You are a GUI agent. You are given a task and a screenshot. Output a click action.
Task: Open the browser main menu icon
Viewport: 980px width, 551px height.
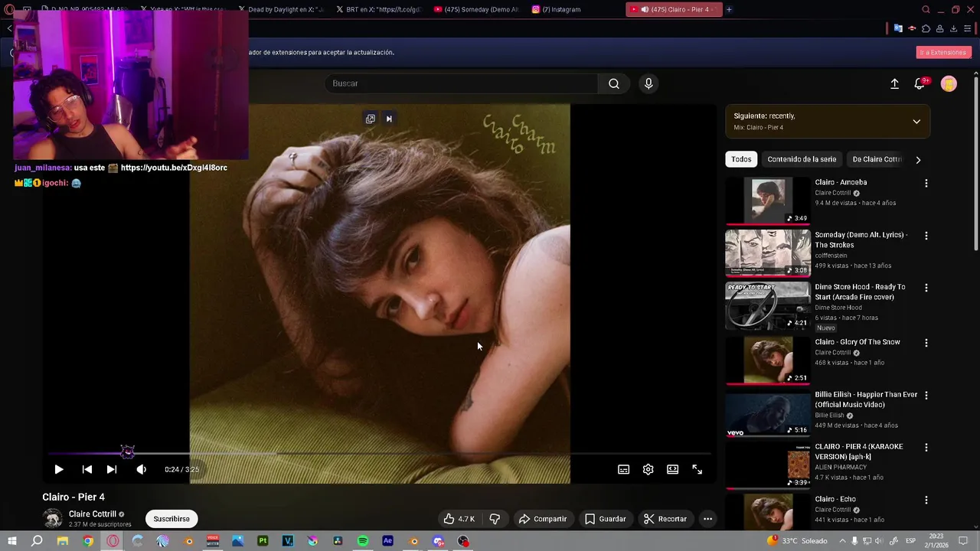(x=967, y=28)
